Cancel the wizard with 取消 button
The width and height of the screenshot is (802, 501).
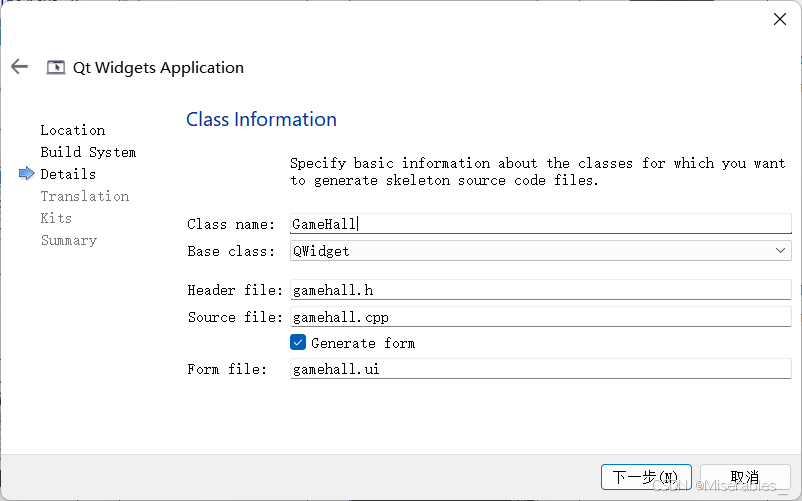tap(745, 477)
